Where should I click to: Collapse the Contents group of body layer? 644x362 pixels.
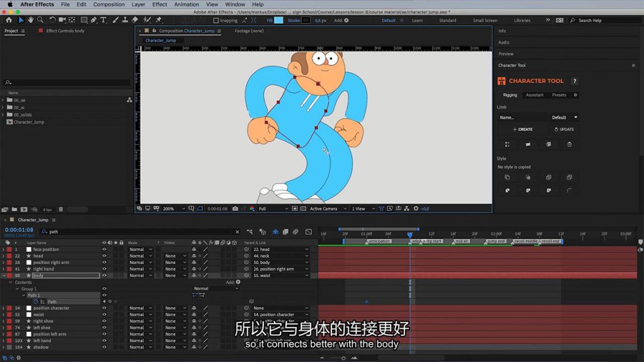click(x=11, y=282)
